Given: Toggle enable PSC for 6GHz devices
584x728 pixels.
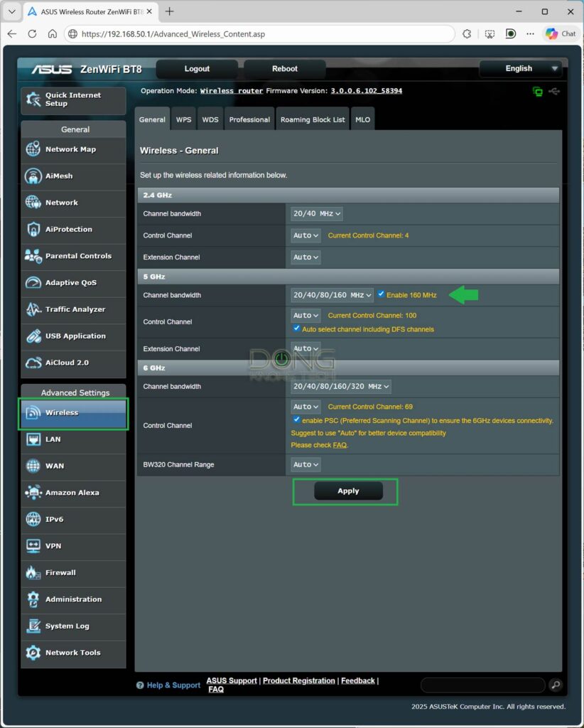Looking at the screenshot, I should point(296,419).
